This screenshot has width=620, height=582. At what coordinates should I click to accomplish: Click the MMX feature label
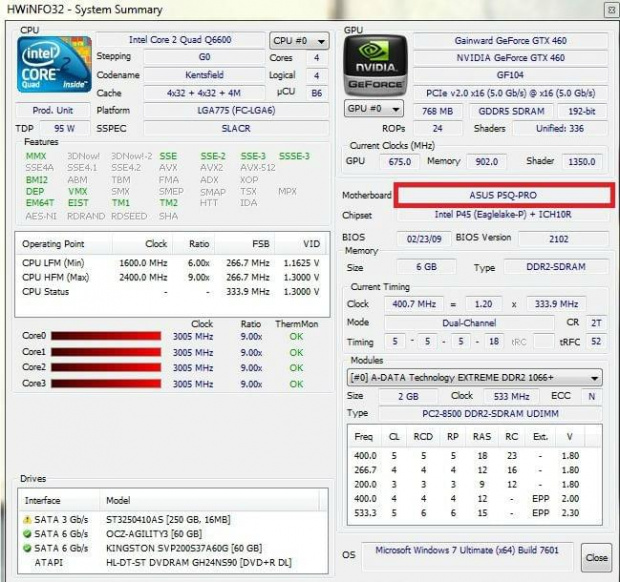[x=36, y=156]
